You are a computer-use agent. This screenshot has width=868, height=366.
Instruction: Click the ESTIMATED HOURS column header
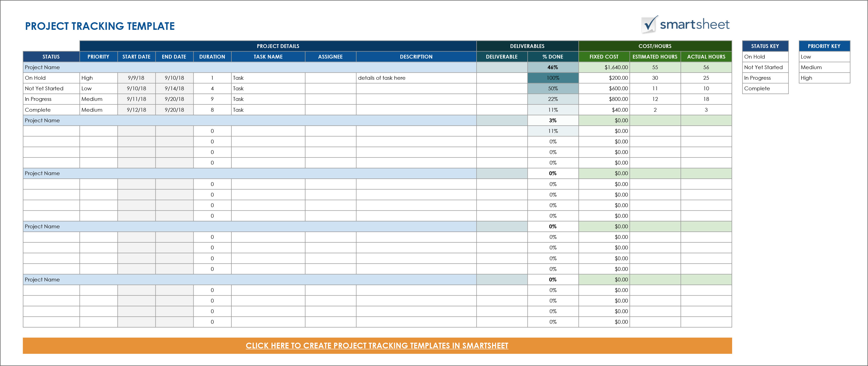[x=655, y=57]
